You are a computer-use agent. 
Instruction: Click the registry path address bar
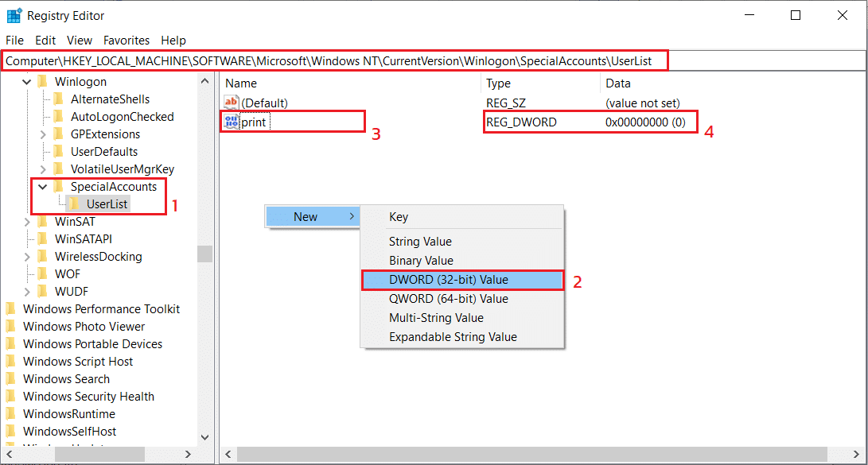click(x=334, y=60)
